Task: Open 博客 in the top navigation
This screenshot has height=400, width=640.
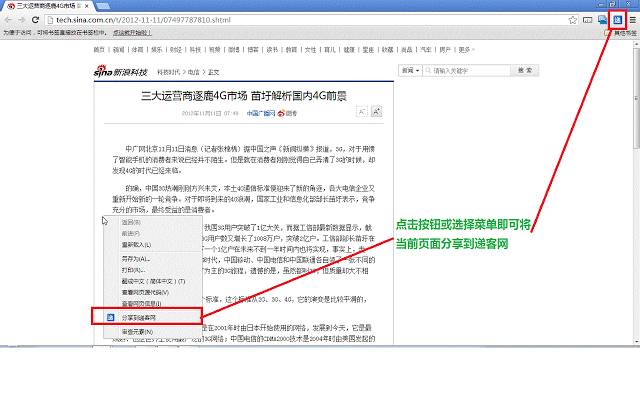Action: coord(253,50)
